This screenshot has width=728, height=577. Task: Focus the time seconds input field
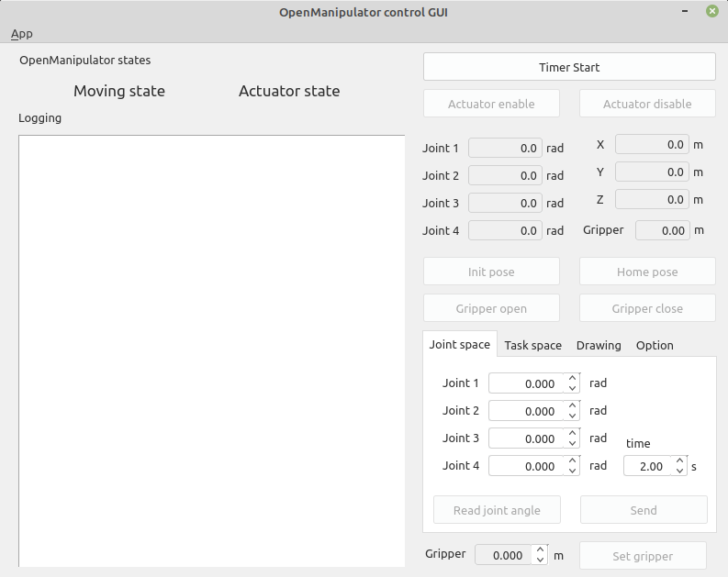point(647,466)
